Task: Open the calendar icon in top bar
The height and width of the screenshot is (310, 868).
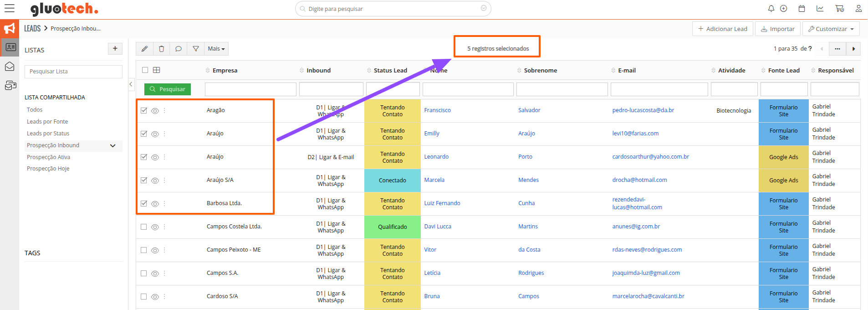Action: [x=802, y=9]
